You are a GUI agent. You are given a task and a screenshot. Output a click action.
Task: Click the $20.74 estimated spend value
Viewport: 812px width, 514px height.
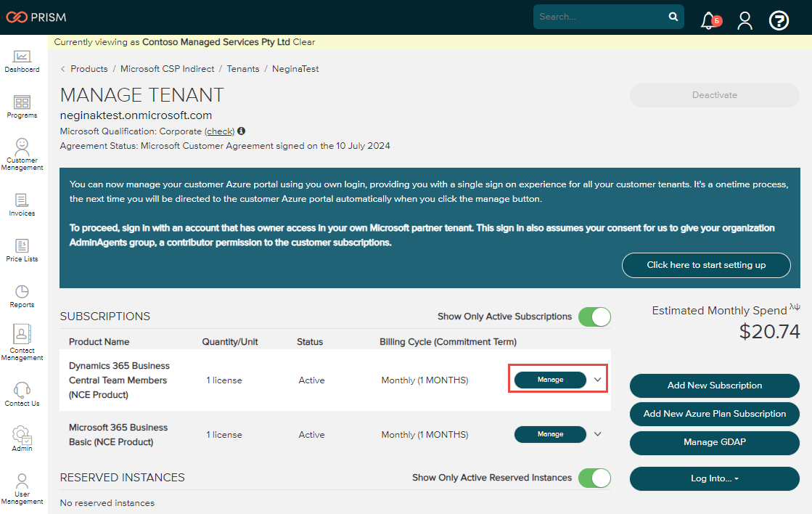[769, 332]
